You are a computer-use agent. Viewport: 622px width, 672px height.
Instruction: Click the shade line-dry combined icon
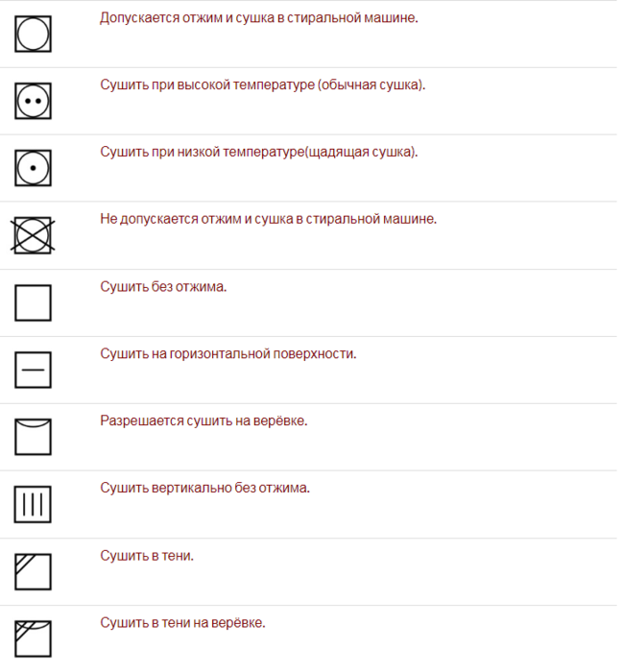(33, 638)
